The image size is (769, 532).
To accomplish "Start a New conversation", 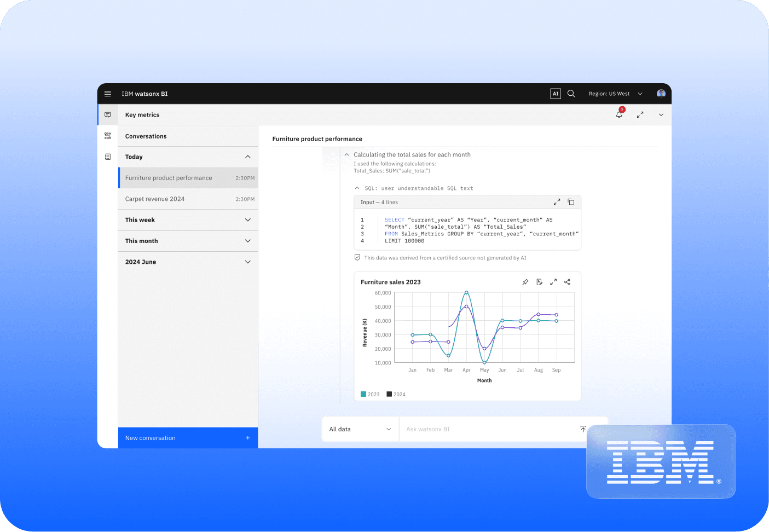I will click(x=188, y=438).
